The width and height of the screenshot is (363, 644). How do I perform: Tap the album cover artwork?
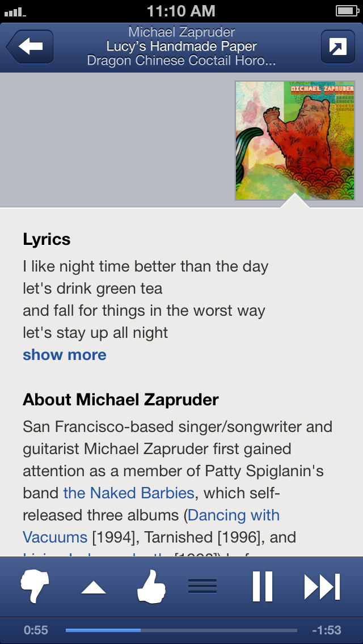(x=295, y=141)
